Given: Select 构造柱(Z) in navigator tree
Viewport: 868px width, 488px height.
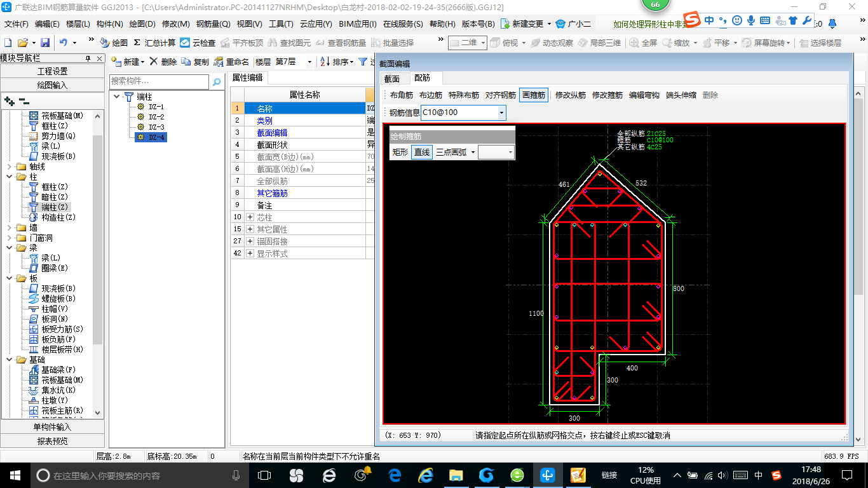Looking at the screenshot, I should 58,217.
